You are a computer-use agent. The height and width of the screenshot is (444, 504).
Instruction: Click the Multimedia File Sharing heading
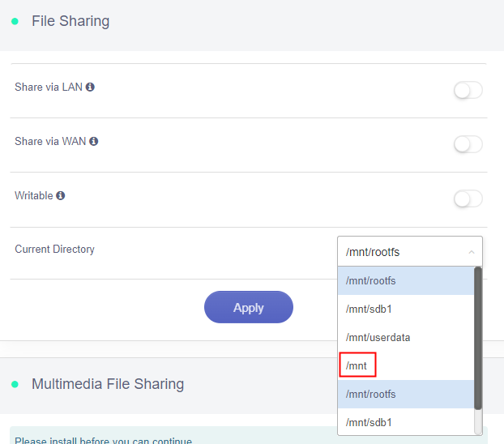(108, 384)
